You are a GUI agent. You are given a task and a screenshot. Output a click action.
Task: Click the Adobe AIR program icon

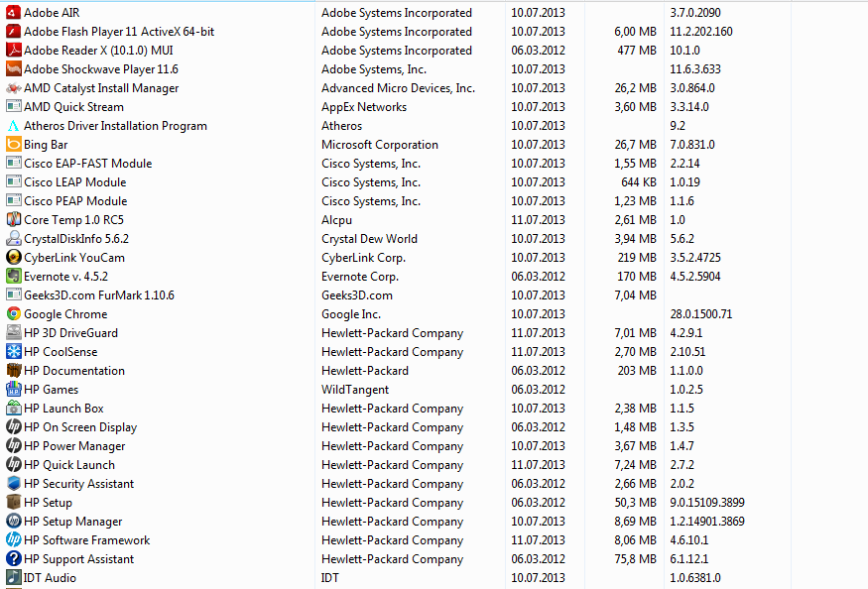coord(13,12)
